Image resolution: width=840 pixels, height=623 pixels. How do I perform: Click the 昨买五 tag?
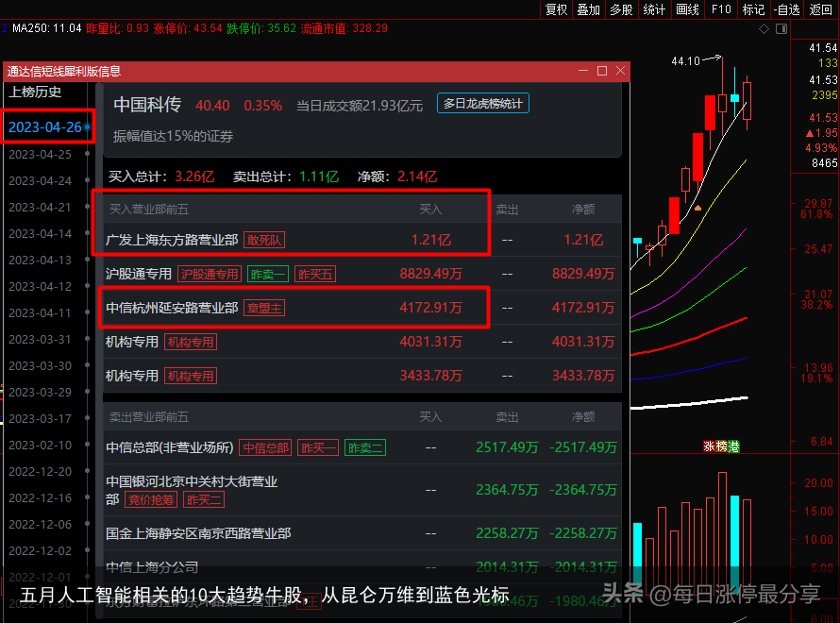click(315, 275)
